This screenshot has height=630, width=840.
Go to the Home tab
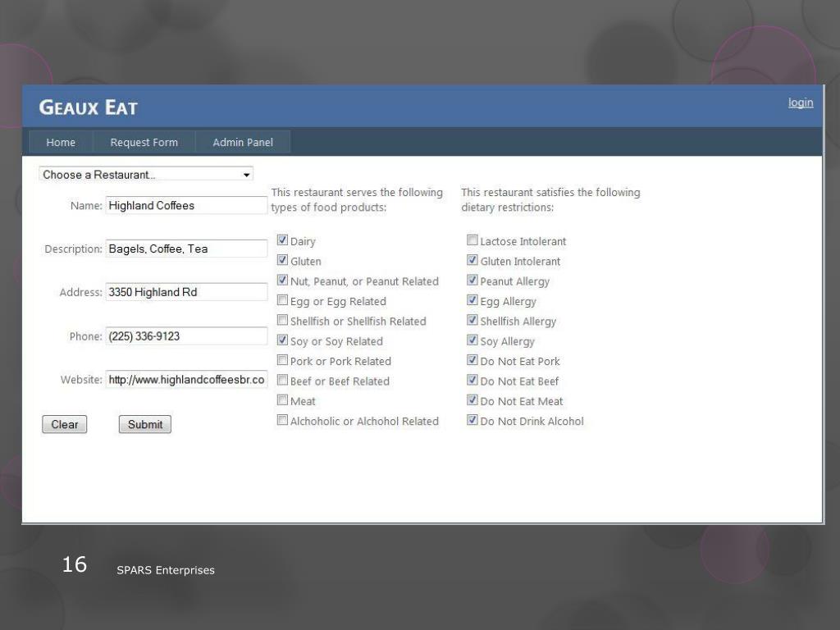tap(61, 143)
